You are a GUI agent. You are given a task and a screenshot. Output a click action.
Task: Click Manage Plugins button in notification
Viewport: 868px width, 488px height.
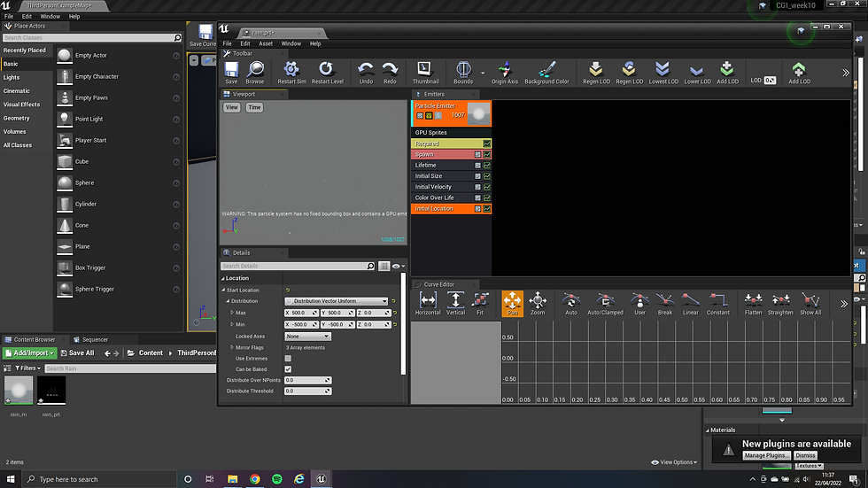(x=765, y=455)
